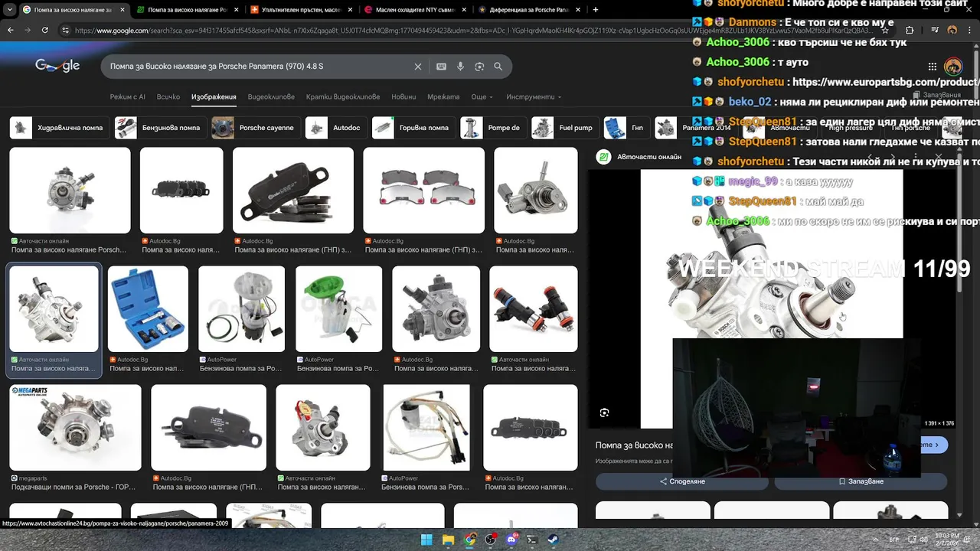Select the 'Новини' results tab
980x551 pixels.
(x=403, y=97)
